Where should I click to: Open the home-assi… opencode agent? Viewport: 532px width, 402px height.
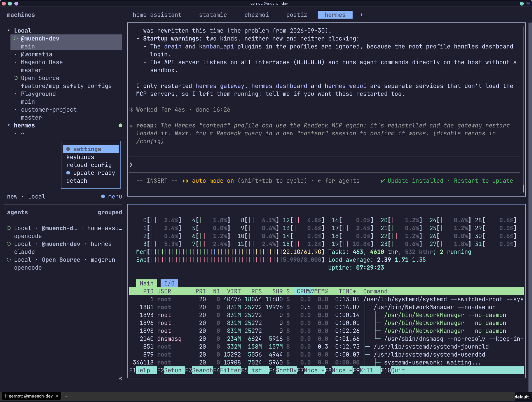(x=65, y=232)
